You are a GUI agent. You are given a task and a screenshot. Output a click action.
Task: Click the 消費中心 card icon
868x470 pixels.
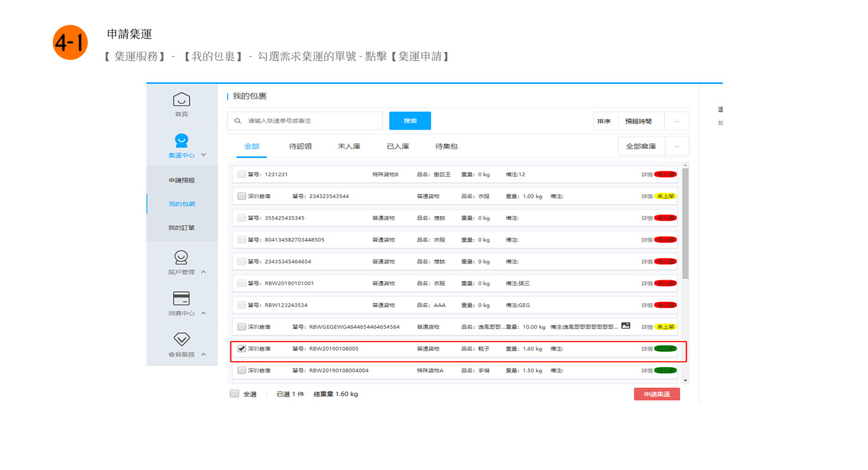pyautogui.click(x=181, y=298)
